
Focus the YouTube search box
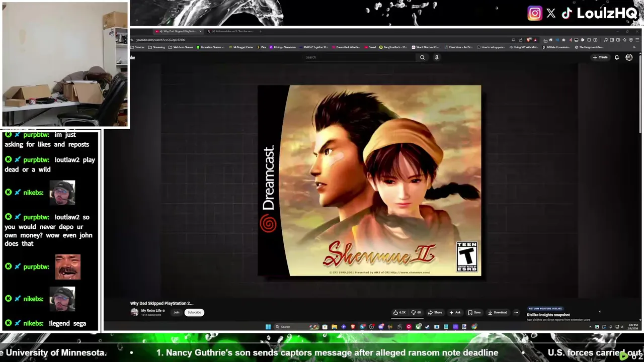[360, 57]
